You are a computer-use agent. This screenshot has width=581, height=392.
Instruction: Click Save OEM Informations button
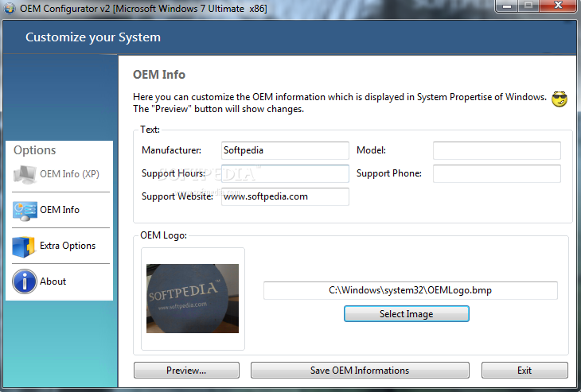[x=360, y=371]
